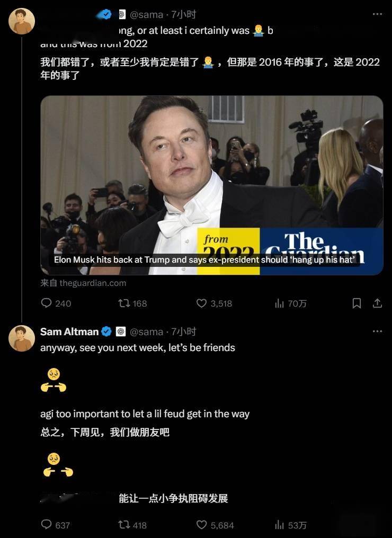Like the tweet with 3,518 likes

[x=214, y=303]
